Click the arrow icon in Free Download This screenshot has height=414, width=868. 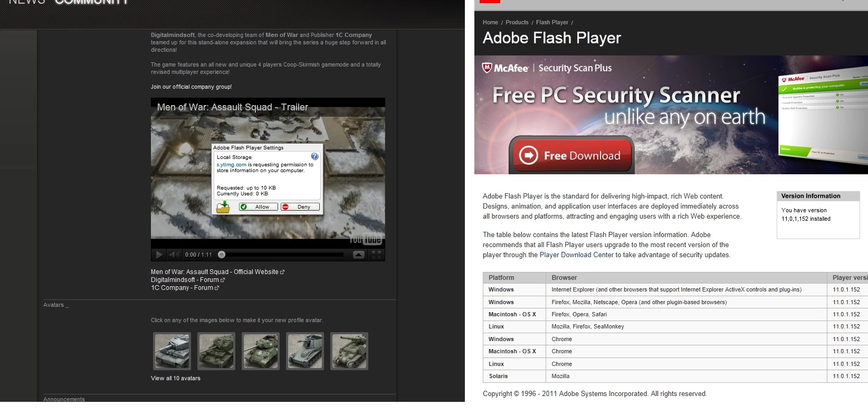pyautogui.click(x=529, y=155)
